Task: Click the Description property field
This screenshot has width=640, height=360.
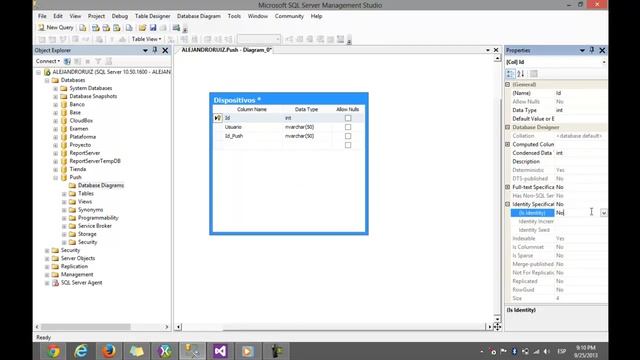Action: point(580,162)
